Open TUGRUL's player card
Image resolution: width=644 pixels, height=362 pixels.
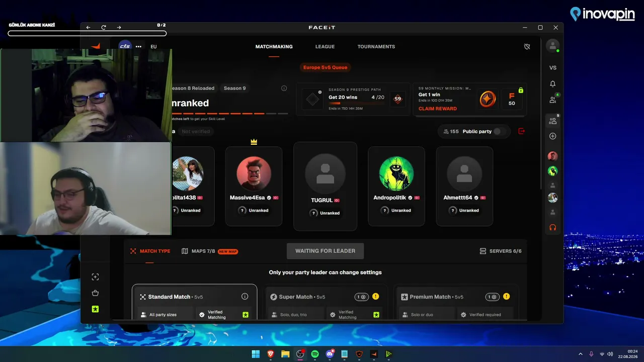[x=325, y=187]
